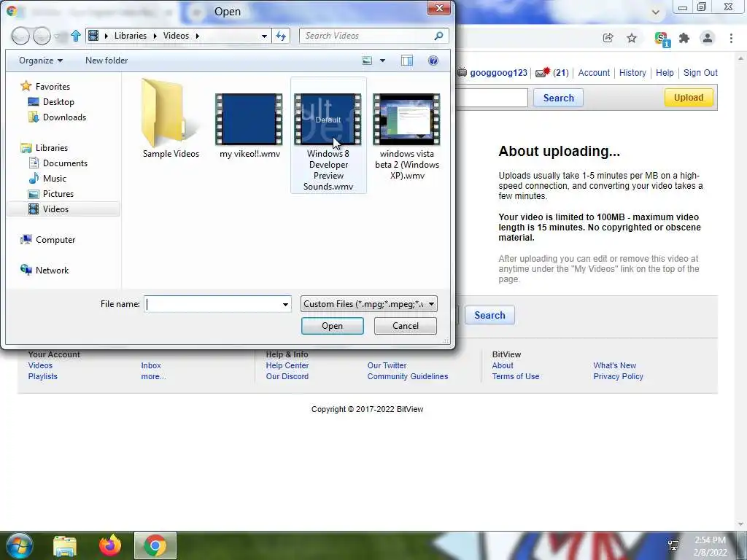747x560 pixels.
Task: Click the Search Videos field
Action: 367,36
